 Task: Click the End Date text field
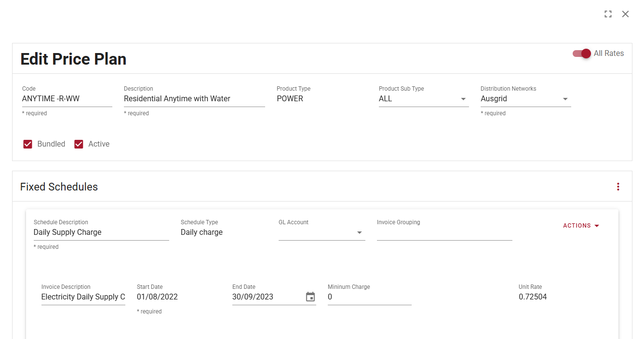click(x=267, y=297)
